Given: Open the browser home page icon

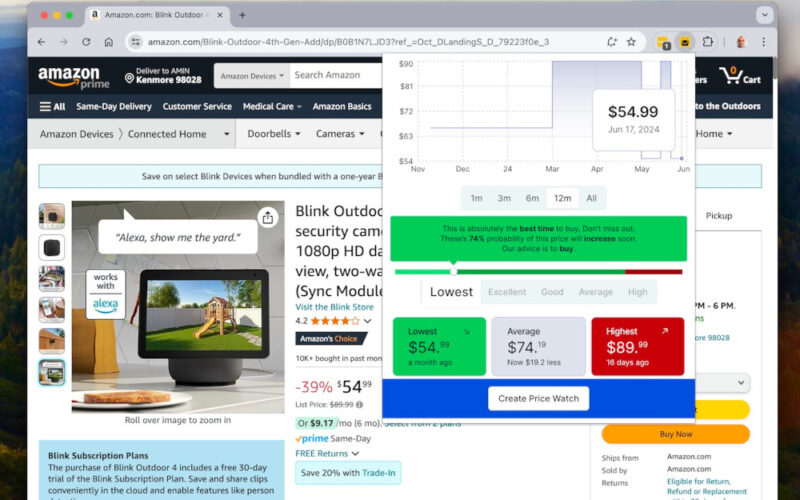Looking at the screenshot, I should [109, 42].
